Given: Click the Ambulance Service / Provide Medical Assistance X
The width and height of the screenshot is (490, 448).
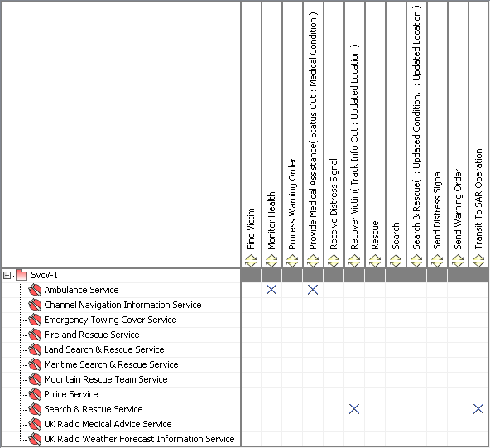Looking at the screenshot, I should (x=313, y=290).
